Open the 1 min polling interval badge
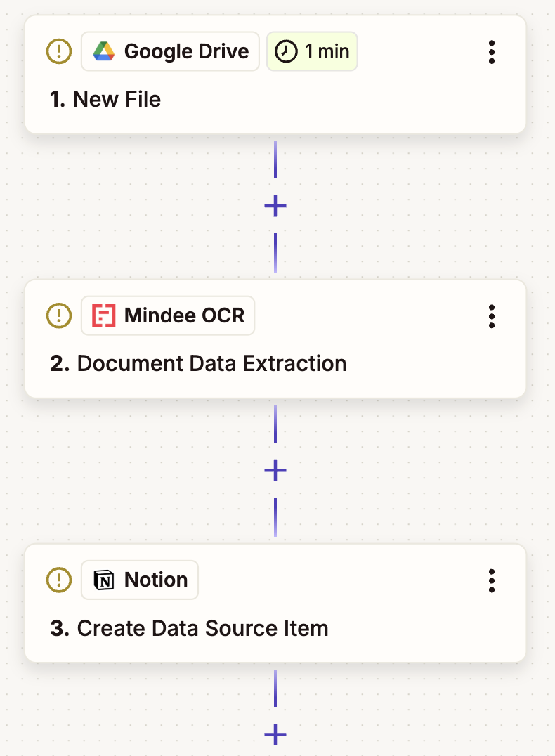Image resolution: width=555 pixels, height=756 pixels. (x=312, y=51)
